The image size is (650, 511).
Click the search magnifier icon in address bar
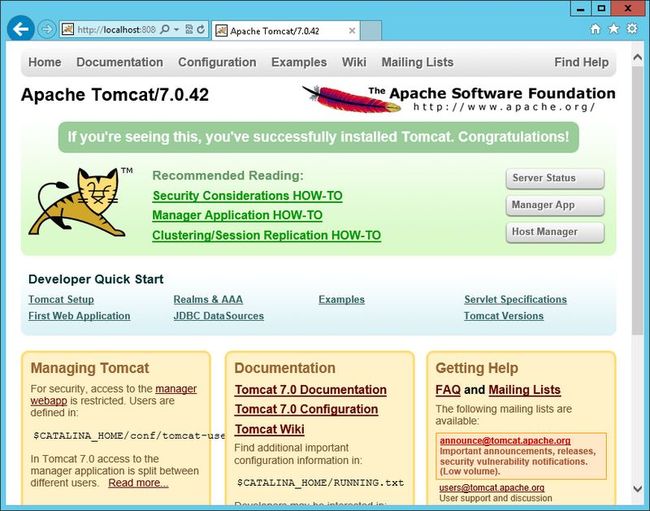click(x=165, y=29)
